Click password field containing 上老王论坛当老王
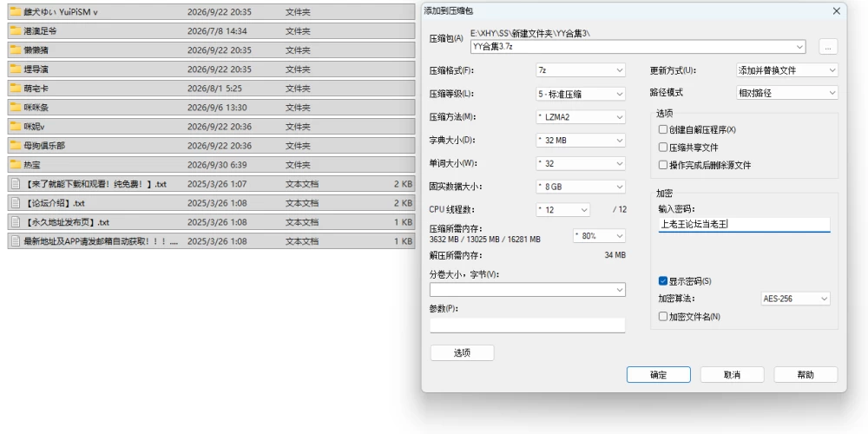Screen dimensions: 868x434 [744, 224]
